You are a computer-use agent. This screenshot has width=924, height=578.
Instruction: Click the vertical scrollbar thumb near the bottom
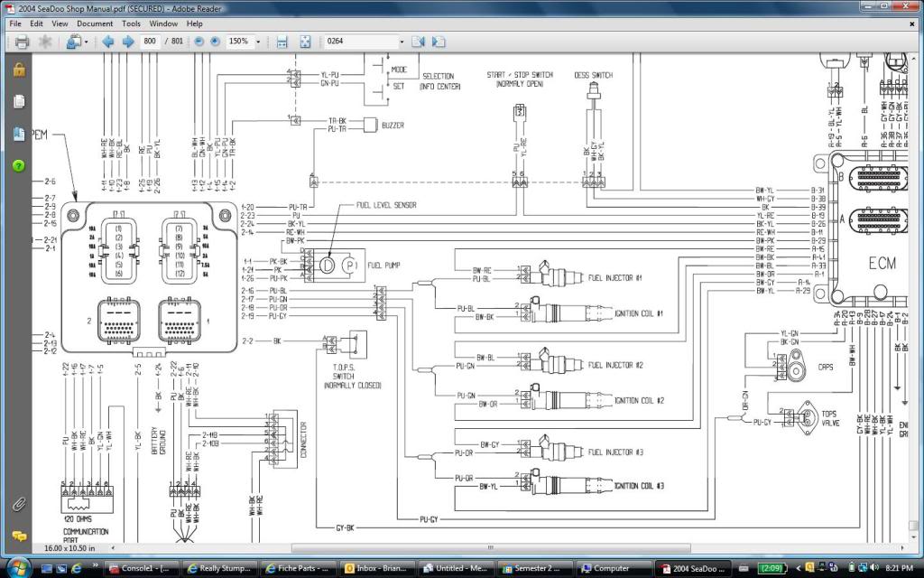coord(913,525)
